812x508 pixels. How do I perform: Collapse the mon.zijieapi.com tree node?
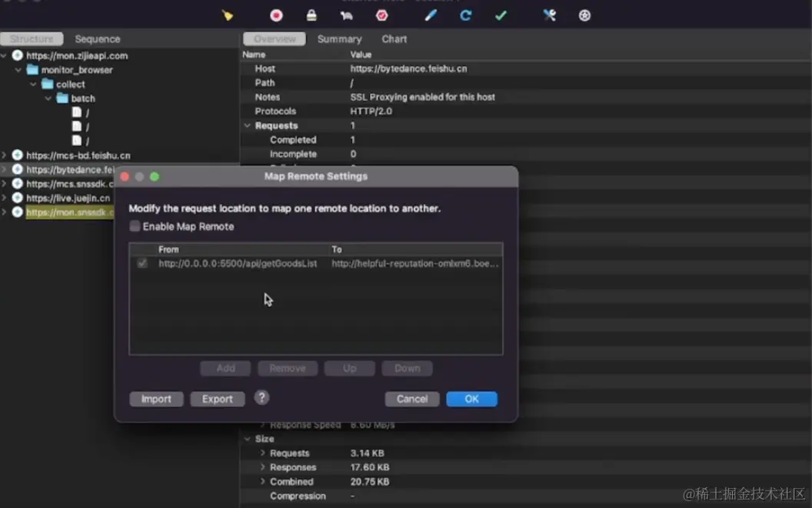point(4,55)
